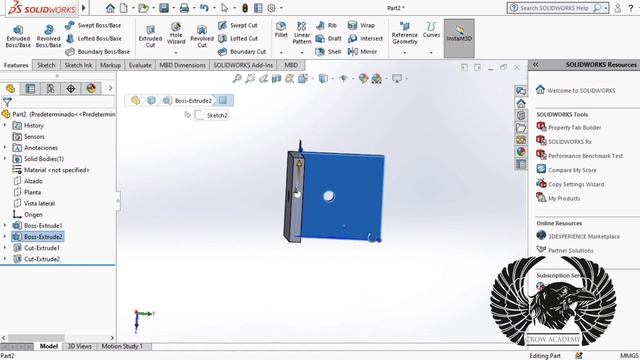Click the Print icon
Viewport: 640px width, 360px height.
click(184, 8)
